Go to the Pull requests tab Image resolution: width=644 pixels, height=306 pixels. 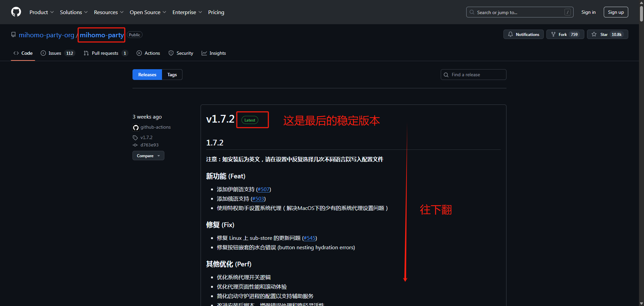[105, 53]
